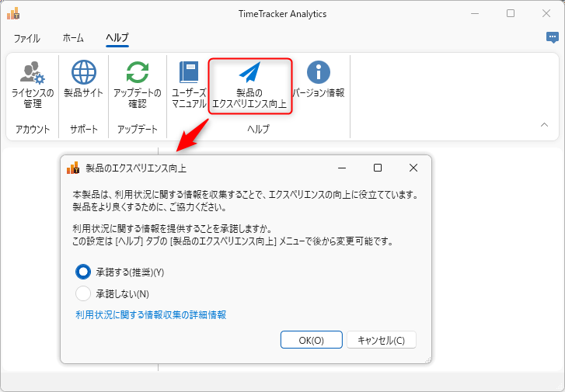
Task: Close the 製品のエクスペリエンス向上 dialog
Action: [x=413, y=168]
